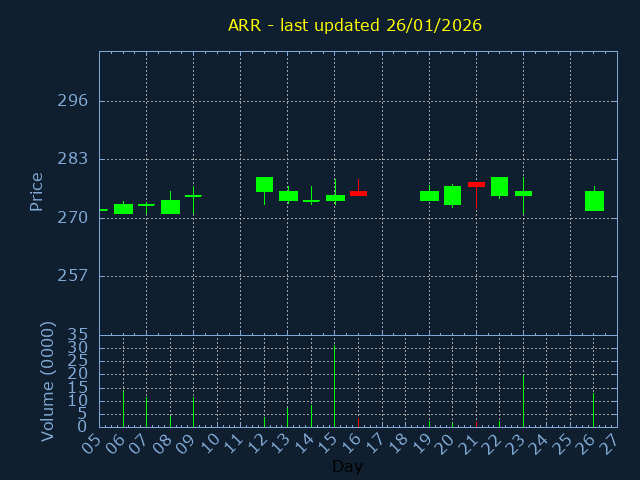Select the green candlestick for day 22
The image size is (640, 480).
click(x=499, y=186)
